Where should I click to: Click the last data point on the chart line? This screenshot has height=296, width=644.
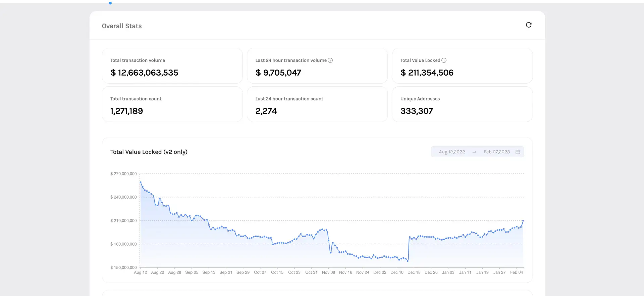click(523, 221)
